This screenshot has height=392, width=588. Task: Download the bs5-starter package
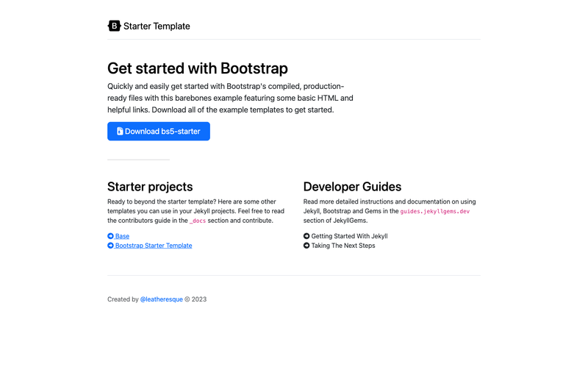pos(159,132)
